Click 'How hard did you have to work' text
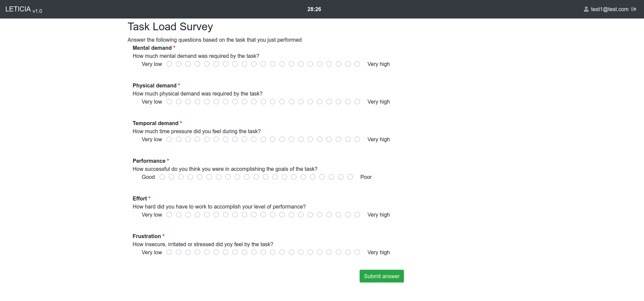The image size is (644, 301). point(219,206)
